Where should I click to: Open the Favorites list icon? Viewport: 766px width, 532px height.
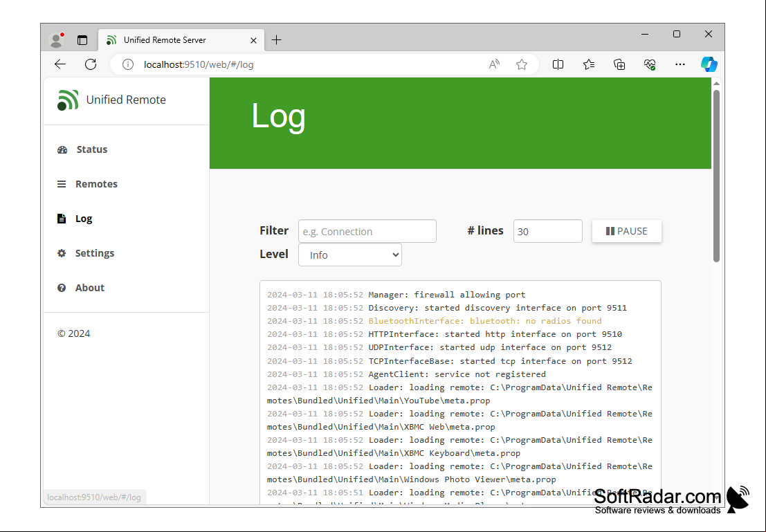(x=589, y=64)
